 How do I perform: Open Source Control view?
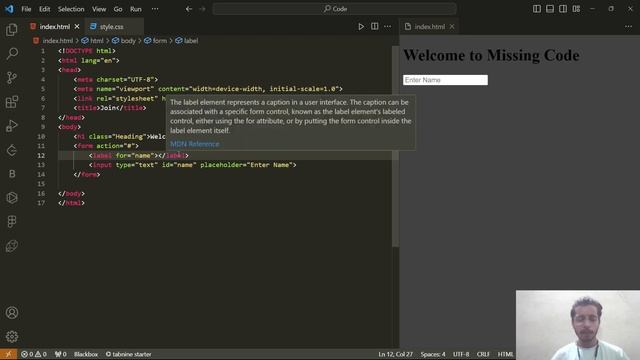point(12,78)
